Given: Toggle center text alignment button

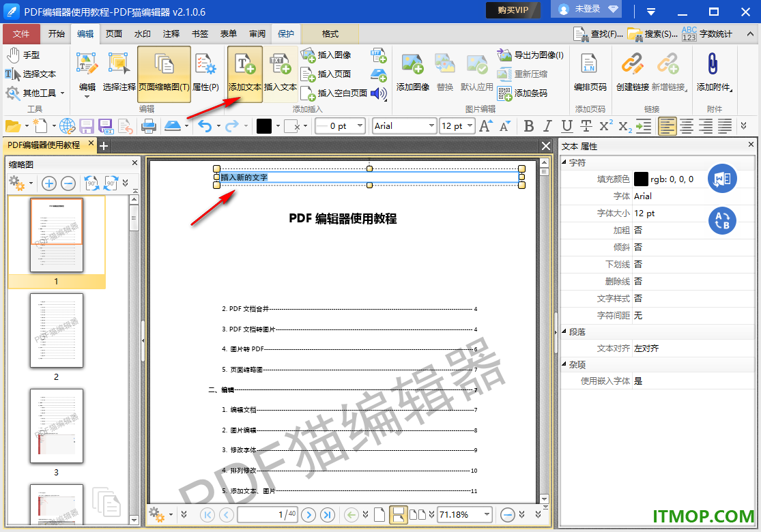Looking at the screenshot, I should tap(686, 127).
